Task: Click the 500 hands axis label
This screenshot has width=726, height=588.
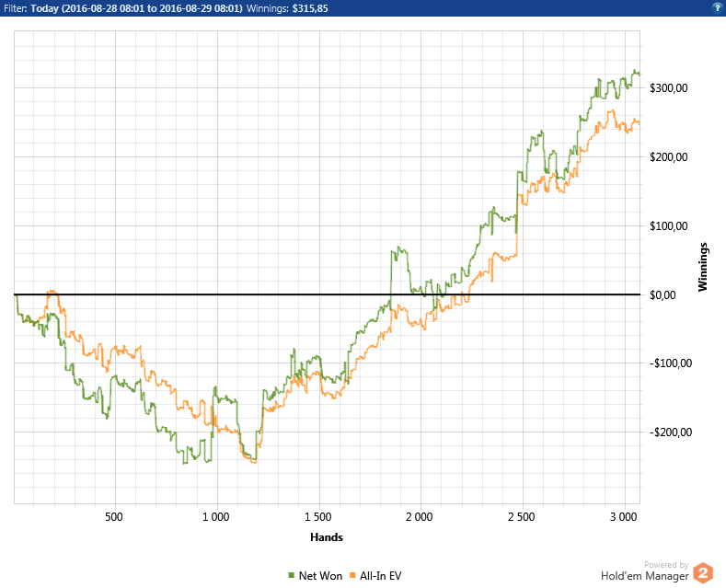Action: [x=114, y=517]
